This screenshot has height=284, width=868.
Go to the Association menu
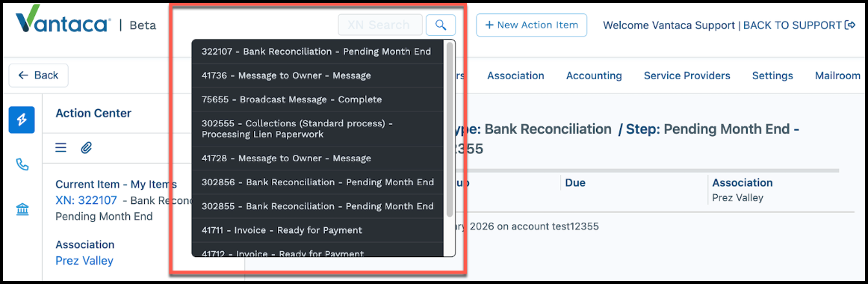[515, 75]
